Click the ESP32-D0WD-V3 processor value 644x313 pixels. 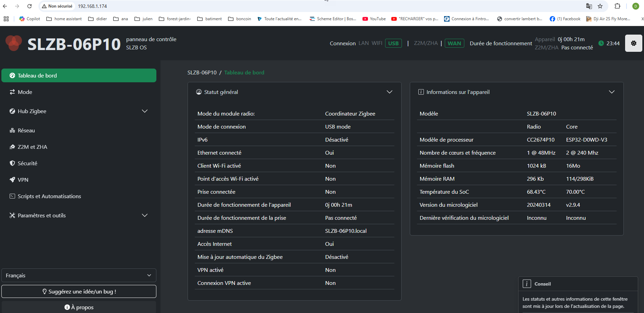(x=586, y=140)
